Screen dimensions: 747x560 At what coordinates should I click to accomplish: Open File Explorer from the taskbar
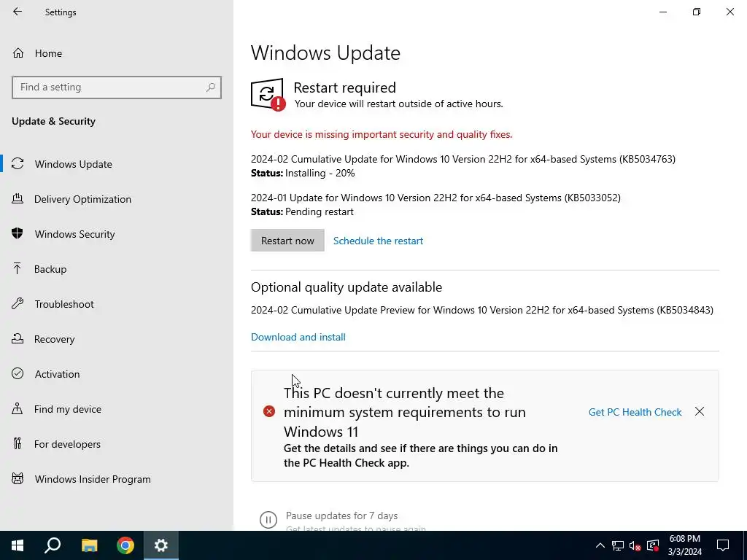89,545
